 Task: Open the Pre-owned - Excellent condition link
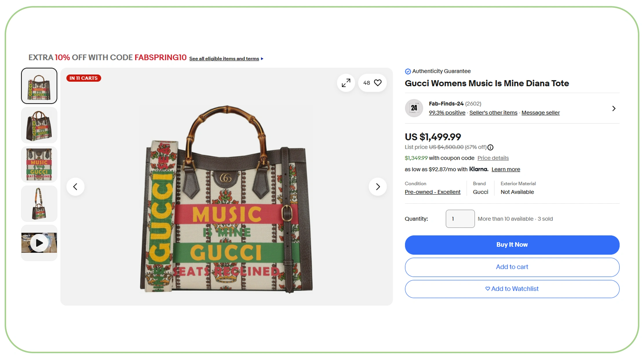pos(432,192)
